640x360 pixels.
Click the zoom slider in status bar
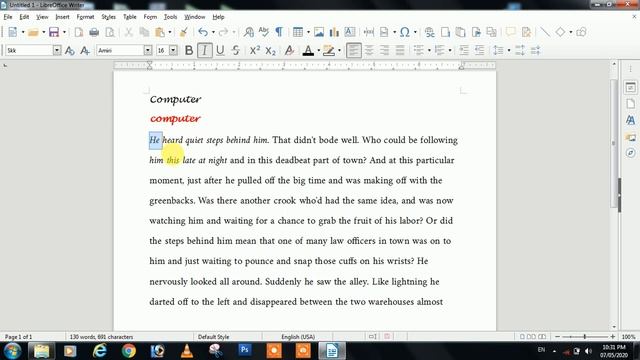[x=584, y=337]
